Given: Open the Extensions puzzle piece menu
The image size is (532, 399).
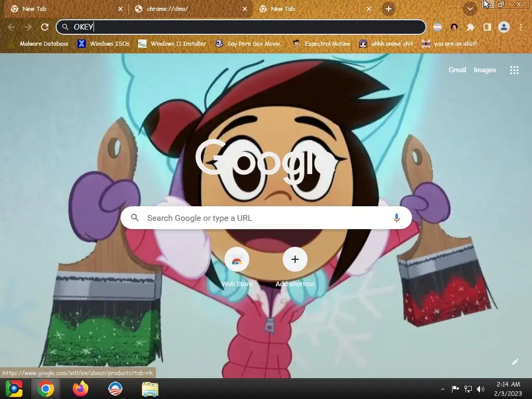Looking at the screenshot, I should [x=470, y=27].
